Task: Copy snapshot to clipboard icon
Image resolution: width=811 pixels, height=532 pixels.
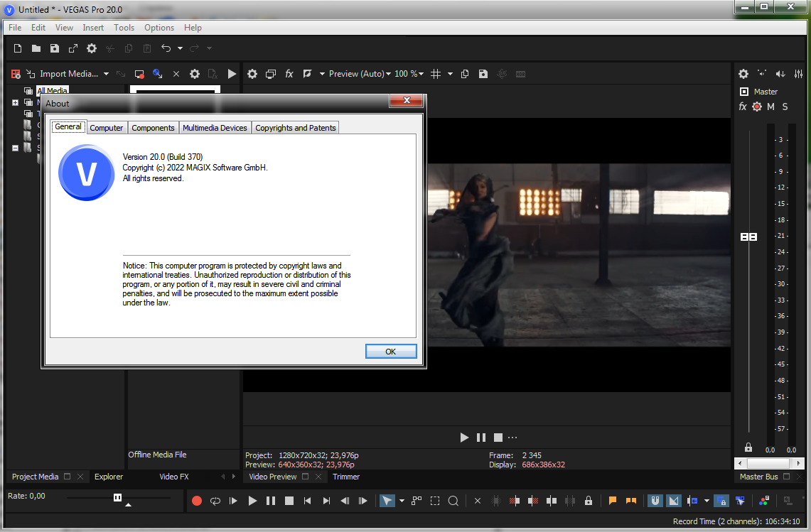Action: tap(464, 74)
